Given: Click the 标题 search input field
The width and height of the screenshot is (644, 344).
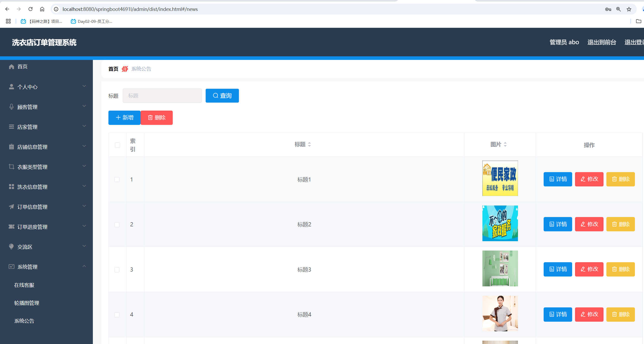Looking at the screenshot, I should (162, 96).
